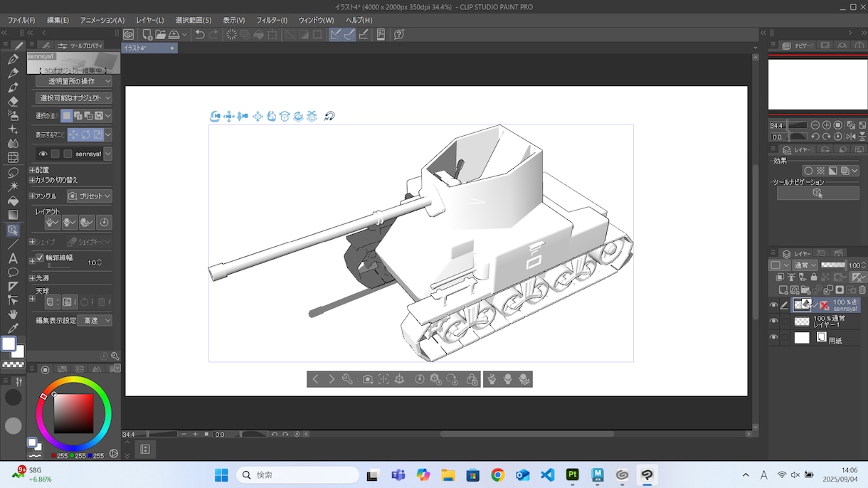Click the new raster layer icon
Screen dimensions: 868x488
[783, 290]
